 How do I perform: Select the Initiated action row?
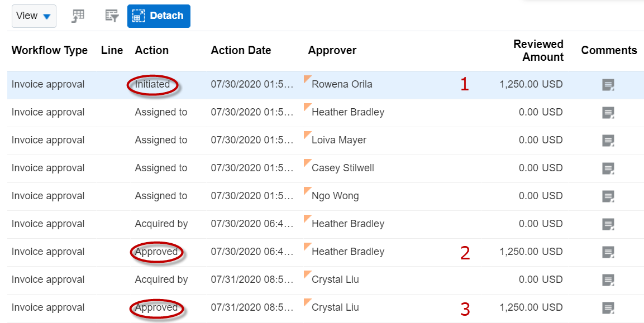click(x=152, y=85)
